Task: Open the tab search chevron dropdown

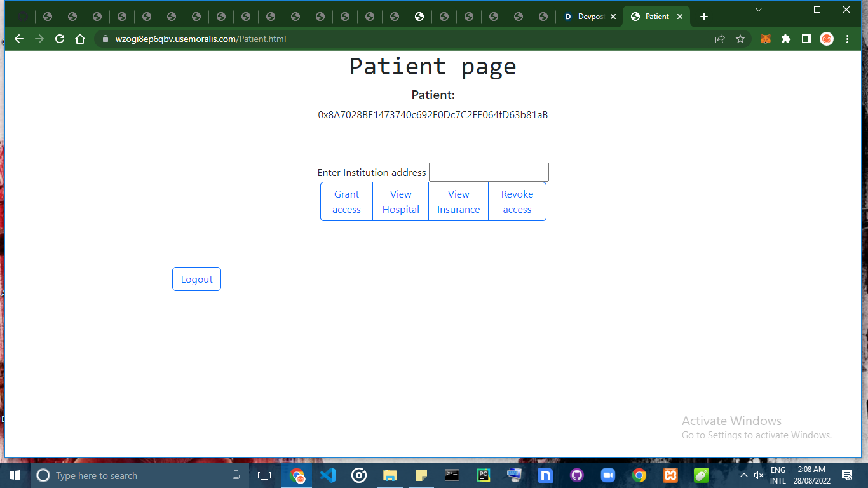Action: 759,10
